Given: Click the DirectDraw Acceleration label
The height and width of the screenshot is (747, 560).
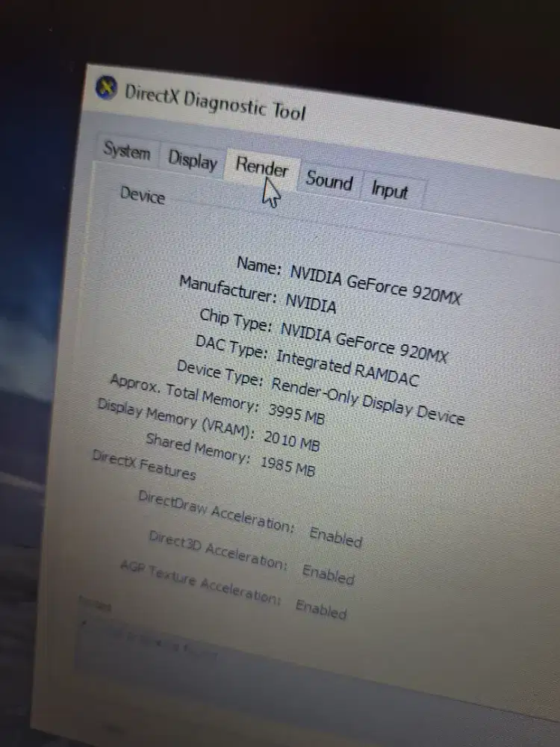Looking at the screenshot, I should pyautogui.click(x=217, y=512).
